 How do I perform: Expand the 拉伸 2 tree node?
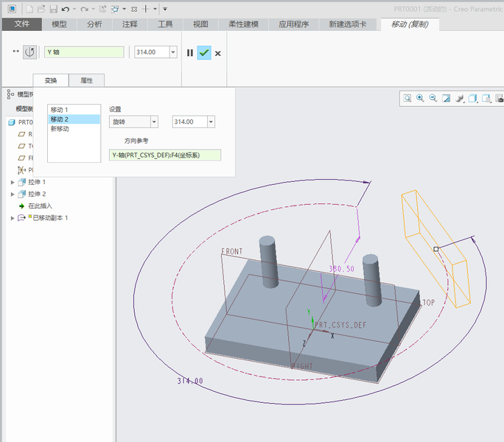point(13,194)
